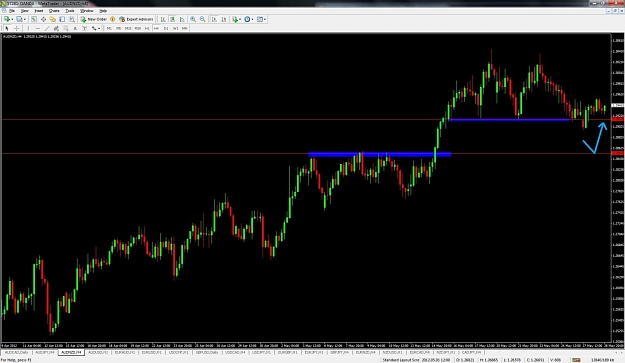The image size is (625, 363).
Task: Switch to M15 timeframe
Action: coord(128,28)
